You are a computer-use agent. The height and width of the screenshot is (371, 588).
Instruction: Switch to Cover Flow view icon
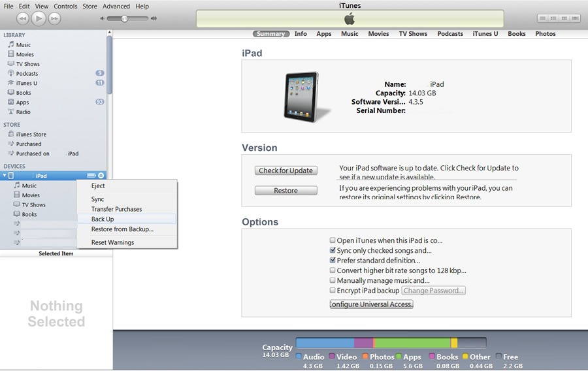[575, 18]
